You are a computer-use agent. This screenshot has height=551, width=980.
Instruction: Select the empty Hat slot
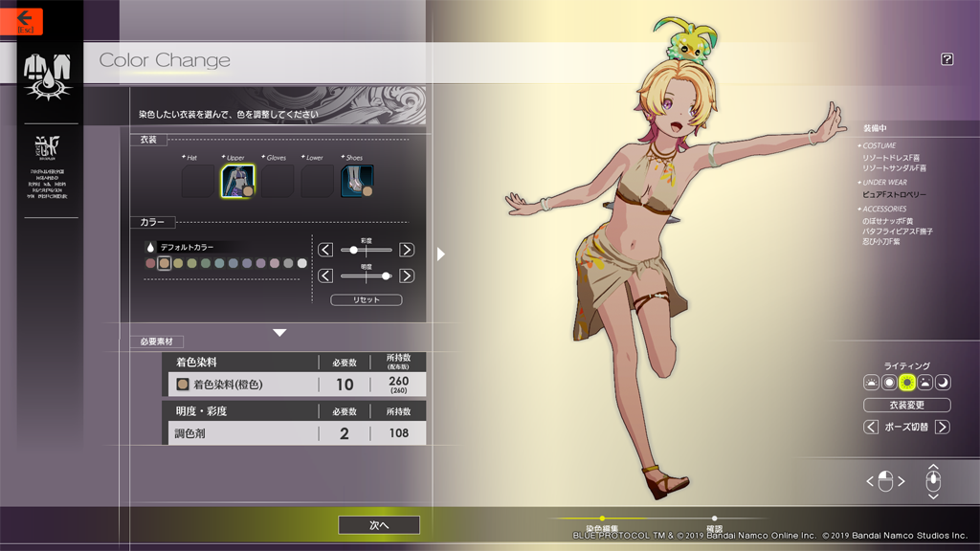[197, 181]
